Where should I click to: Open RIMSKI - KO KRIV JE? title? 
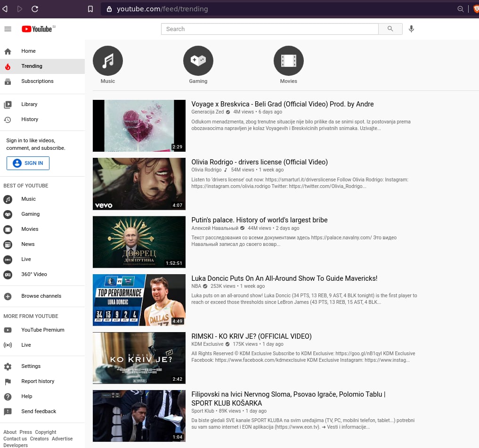[x=252, y=336]
